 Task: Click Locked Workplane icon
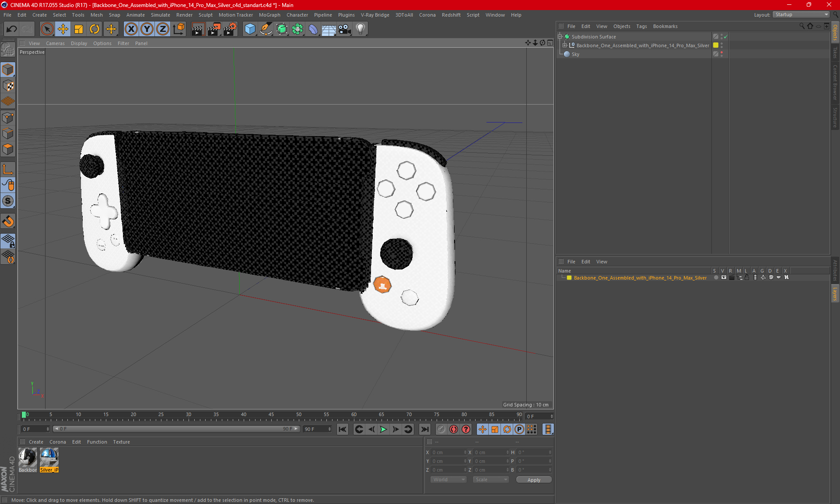pos(8,241)
